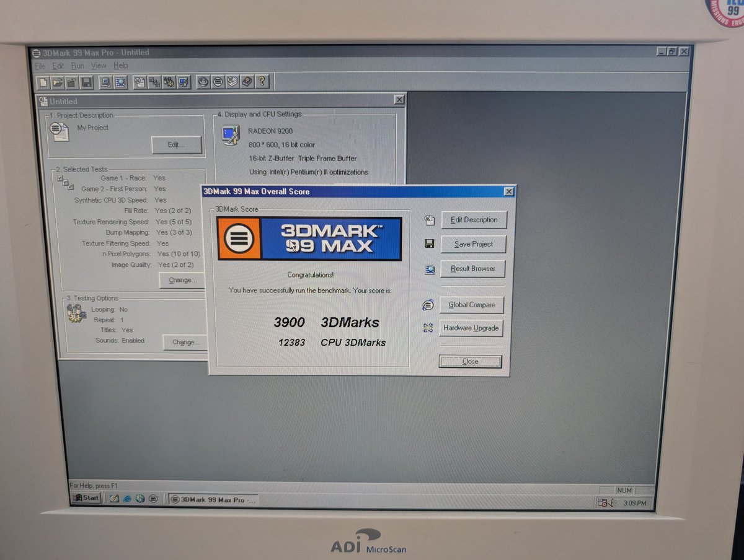Click the floppy icon beside Save Project
Viewport: 744px width, 560px height.
(429, 244)
